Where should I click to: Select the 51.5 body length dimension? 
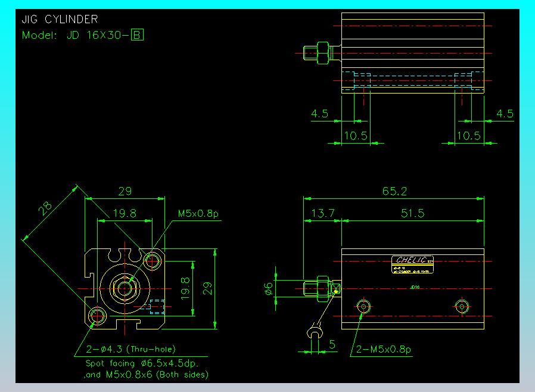pos(412,213)
